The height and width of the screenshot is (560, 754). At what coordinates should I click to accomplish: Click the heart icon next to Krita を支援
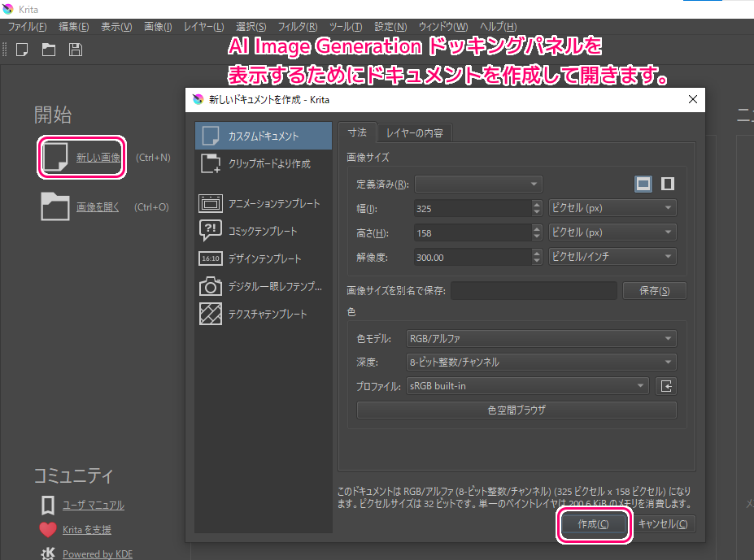pyautogui.click(x=48, y=529)
